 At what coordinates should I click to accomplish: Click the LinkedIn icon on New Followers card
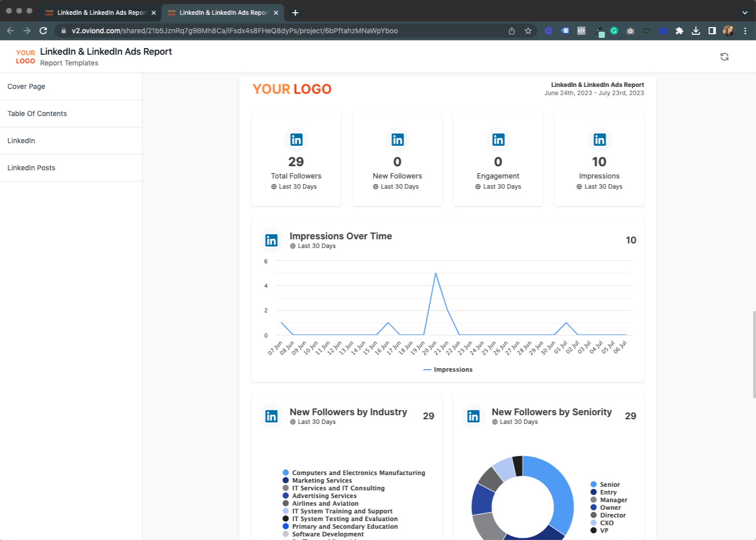point(397,140)
